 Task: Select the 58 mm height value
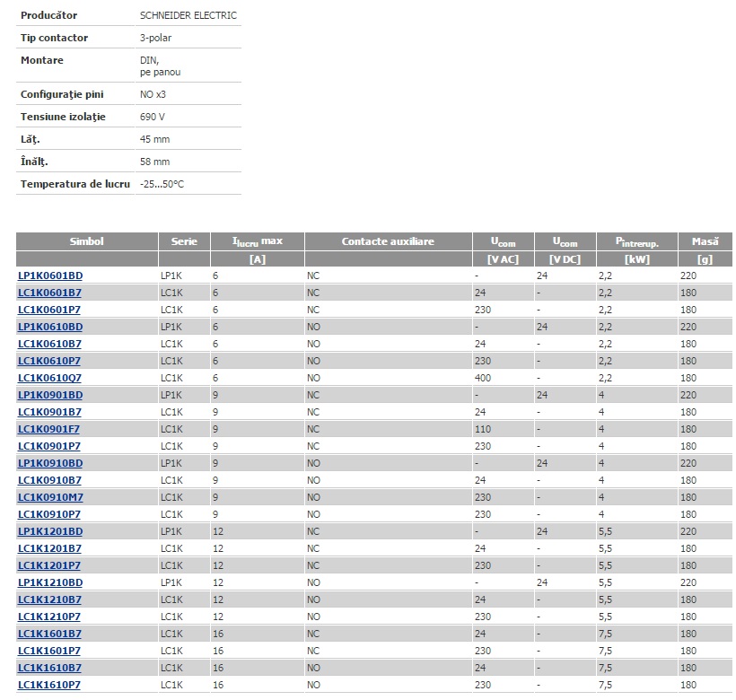(x=154, y=162)
